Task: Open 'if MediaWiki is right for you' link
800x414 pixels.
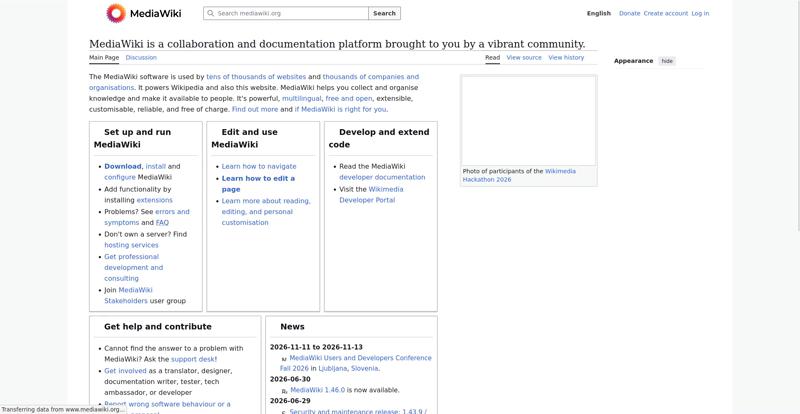Action: [x=340, y=109]
